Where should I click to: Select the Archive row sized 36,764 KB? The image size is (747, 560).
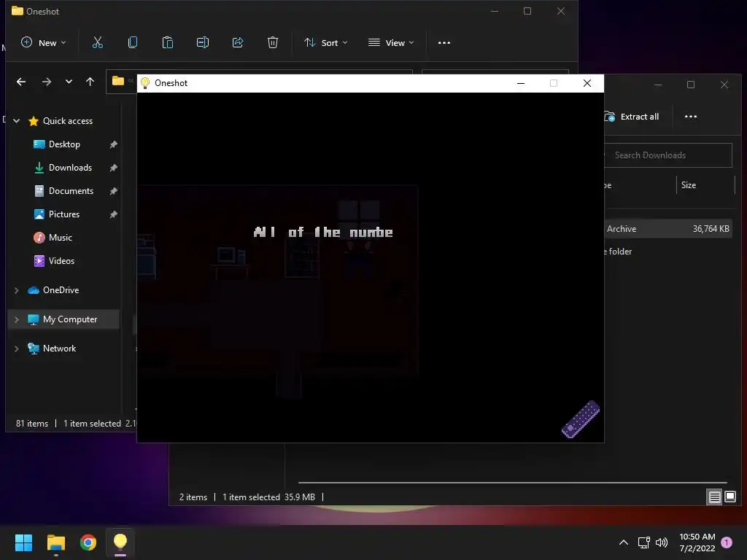[x=668, y=229]
